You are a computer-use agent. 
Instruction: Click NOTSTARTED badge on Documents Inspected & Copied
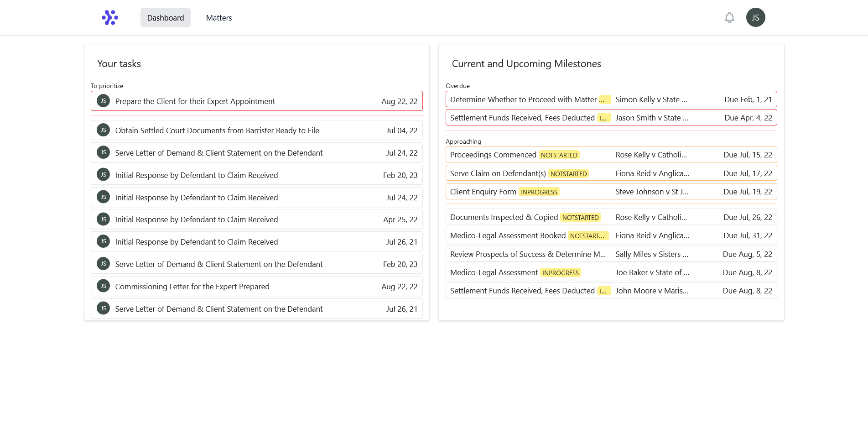[x=580, y=218]
